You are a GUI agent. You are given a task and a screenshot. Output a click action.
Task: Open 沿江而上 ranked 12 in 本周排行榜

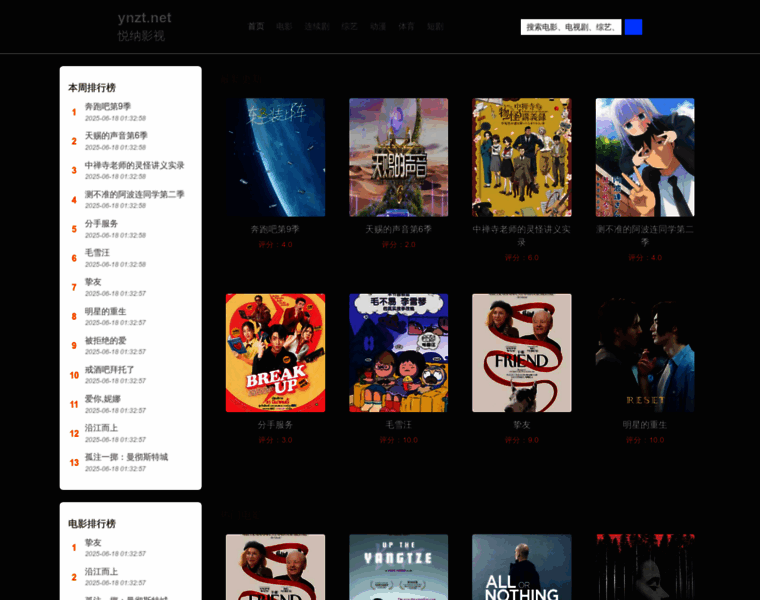pos(101,427)
